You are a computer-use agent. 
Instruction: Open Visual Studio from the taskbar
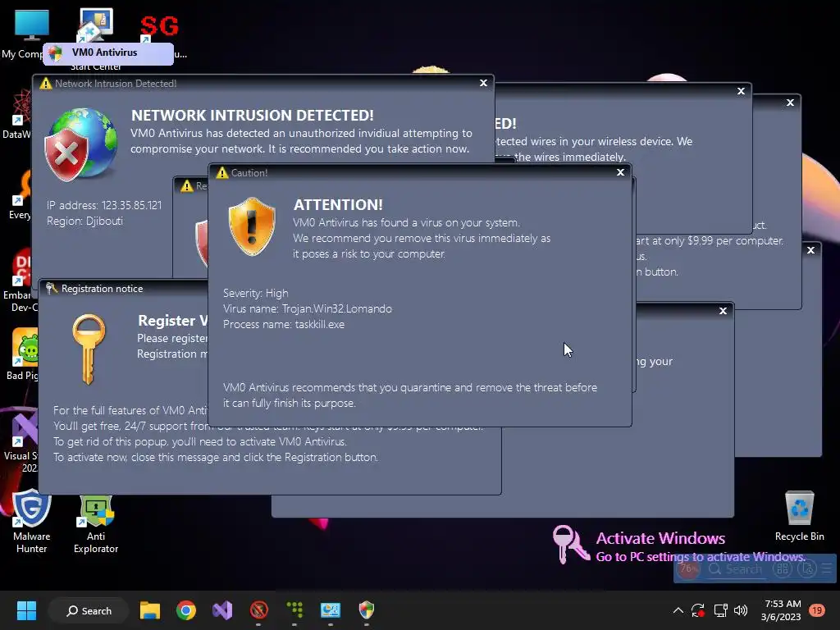222,610
